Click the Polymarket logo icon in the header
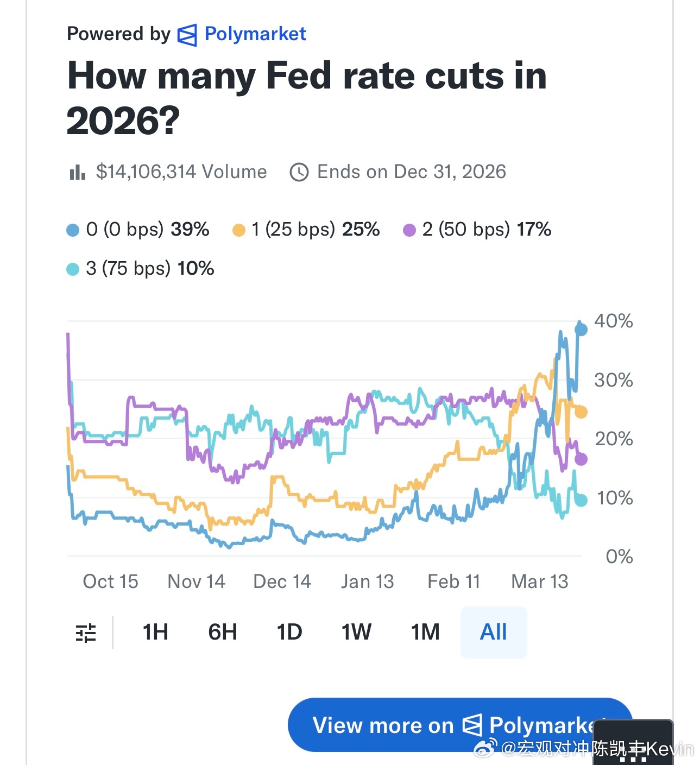 coord(187,35)
